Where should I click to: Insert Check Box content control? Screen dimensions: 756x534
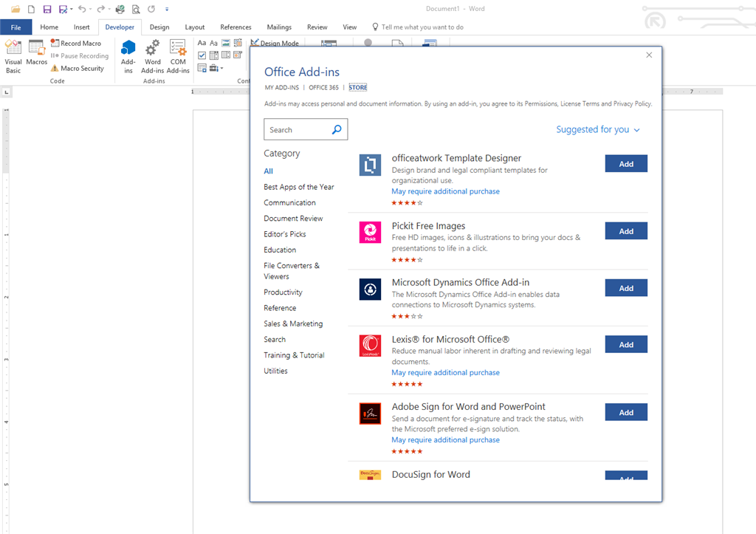tap(202, 55)
